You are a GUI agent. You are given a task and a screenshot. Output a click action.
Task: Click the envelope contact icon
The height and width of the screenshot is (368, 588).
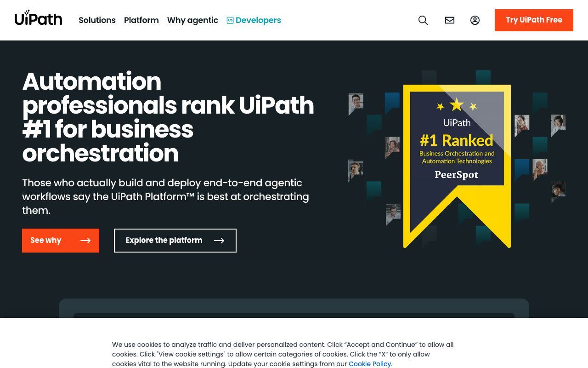(x=450, y=20)
